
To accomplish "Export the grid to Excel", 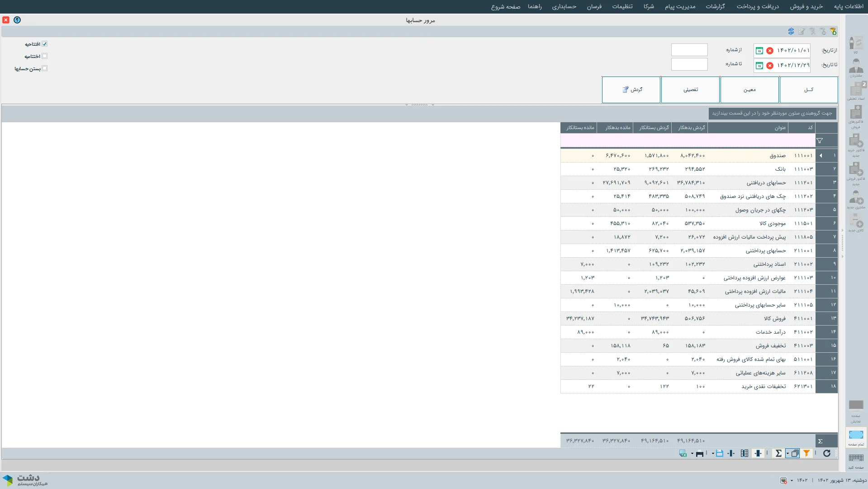I will (683, 453).
